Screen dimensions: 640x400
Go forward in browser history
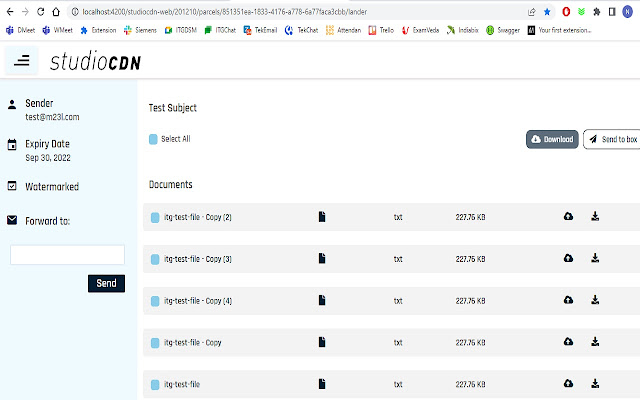click(x=25, y=12)
